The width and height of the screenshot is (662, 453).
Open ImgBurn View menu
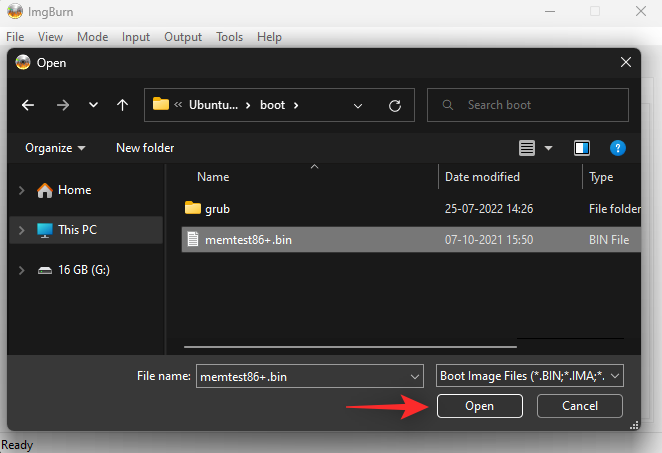click(x=50, y=37)
